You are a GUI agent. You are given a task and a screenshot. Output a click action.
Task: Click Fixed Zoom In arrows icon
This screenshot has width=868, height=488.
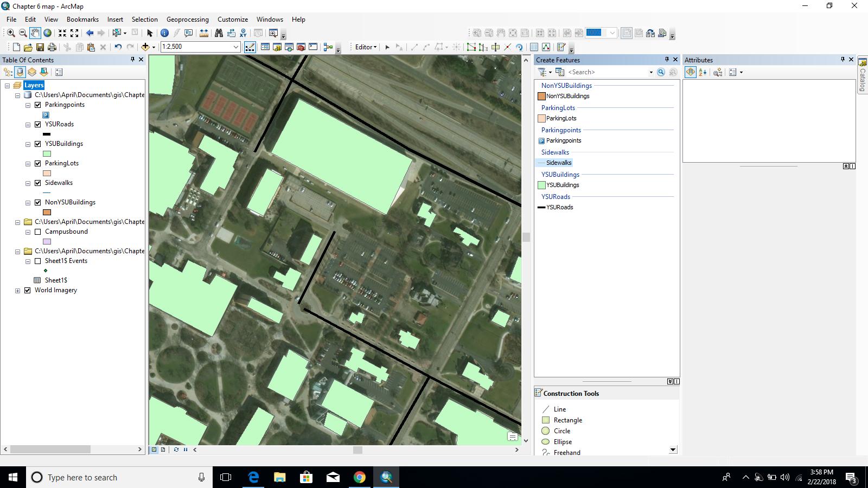(x=62, y=33)
